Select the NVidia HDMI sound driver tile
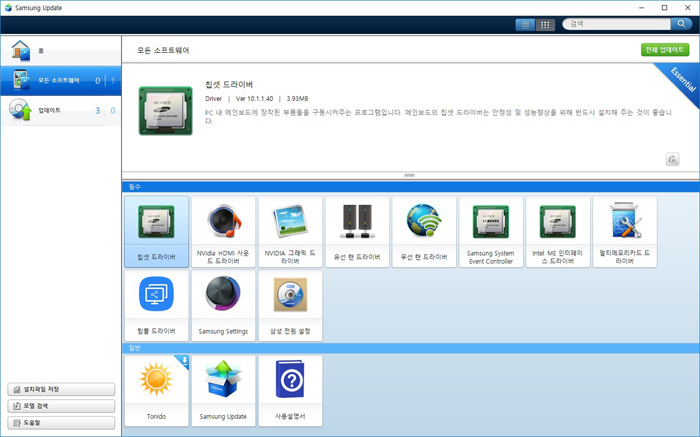The image size is (700, 437). pyautogui.click(x=223, y=232)
